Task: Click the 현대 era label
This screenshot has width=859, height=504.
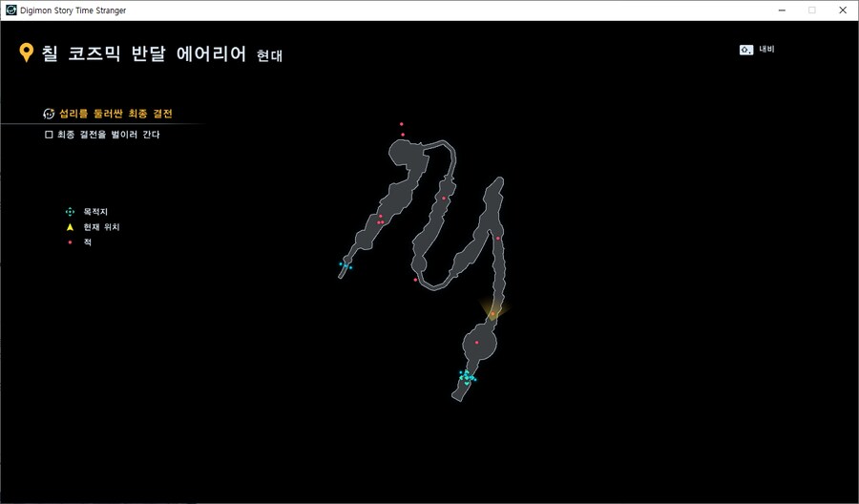Action: [269, 55]
